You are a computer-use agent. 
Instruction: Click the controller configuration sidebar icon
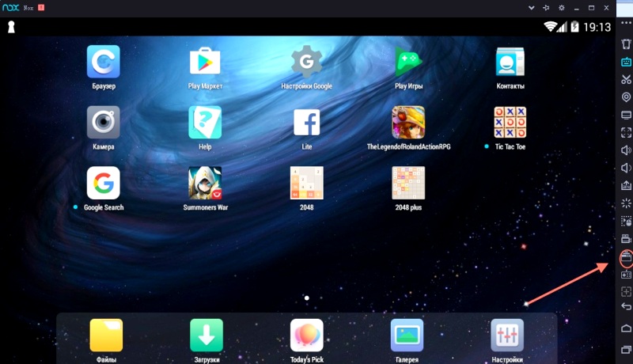click(x=626, y=275)
